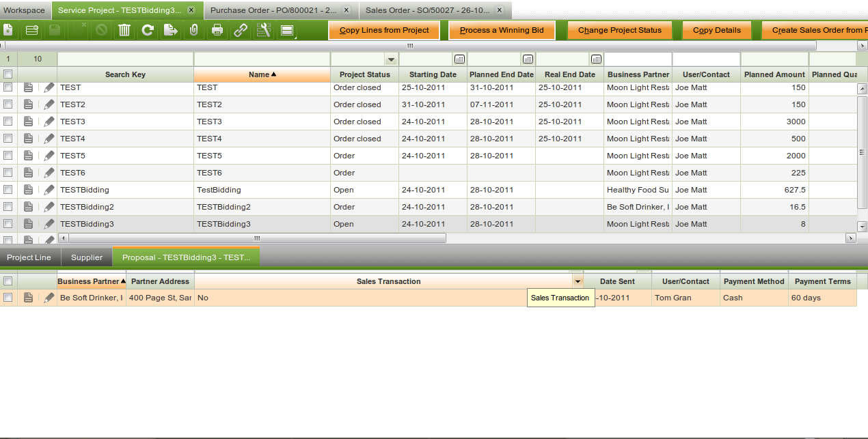Open Planned End Date filter calendar
868x439 pixels.
click(528, 59)
